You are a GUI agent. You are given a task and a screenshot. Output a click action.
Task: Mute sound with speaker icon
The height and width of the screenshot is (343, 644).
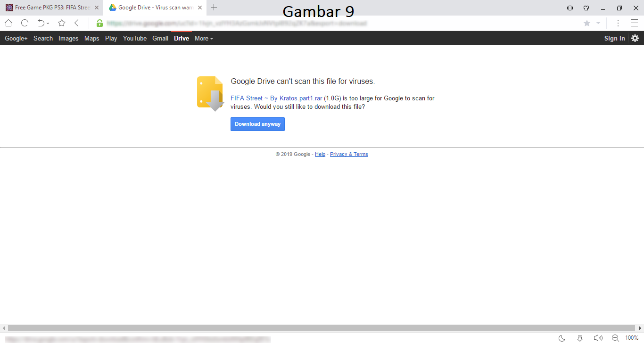598,338
